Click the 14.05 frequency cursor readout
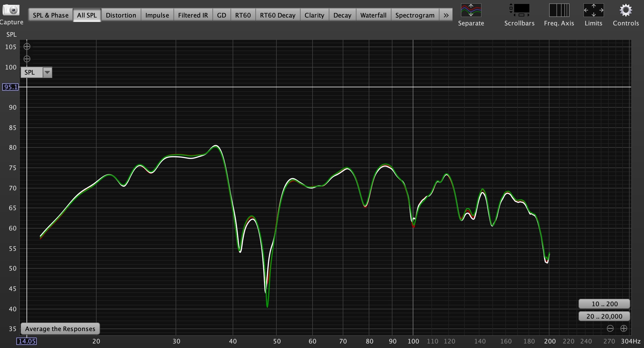Image resolution: width=644 pixels, height=348 pixels. click(27, 341)
